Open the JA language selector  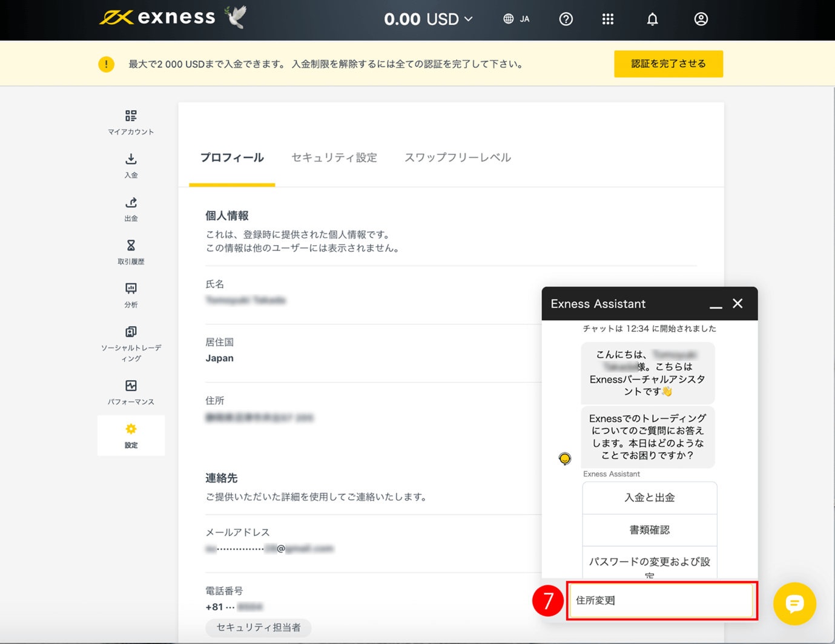516,19
